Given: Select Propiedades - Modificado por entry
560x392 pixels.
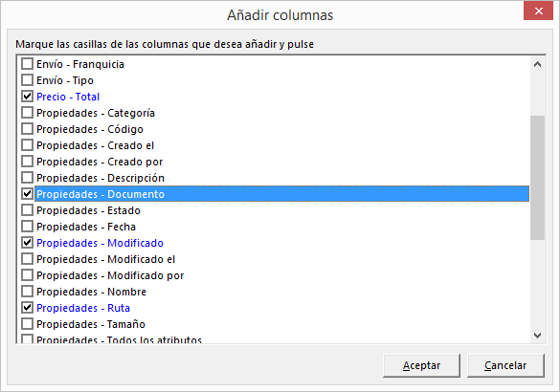Looking at the screenshot, I should (x=110, y=275).
